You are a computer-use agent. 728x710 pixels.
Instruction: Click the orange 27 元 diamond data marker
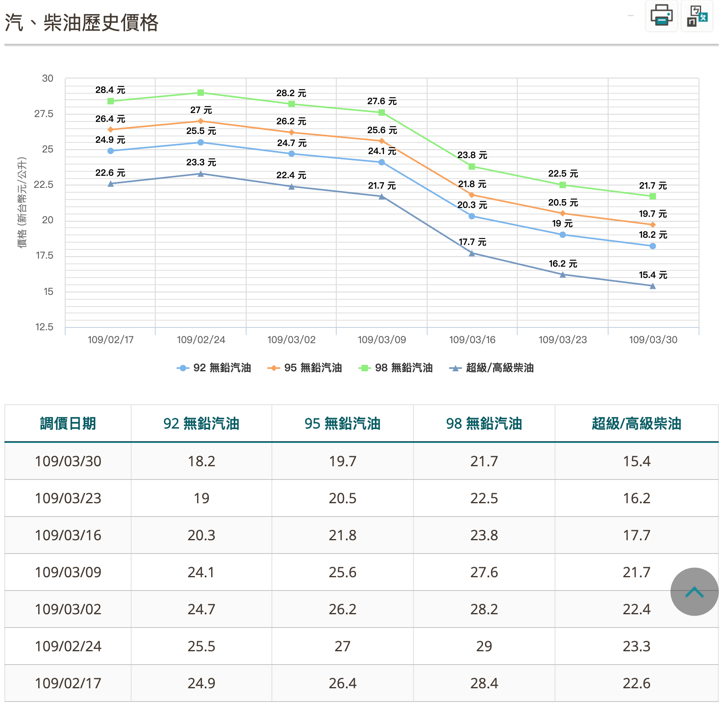point(201,121)
